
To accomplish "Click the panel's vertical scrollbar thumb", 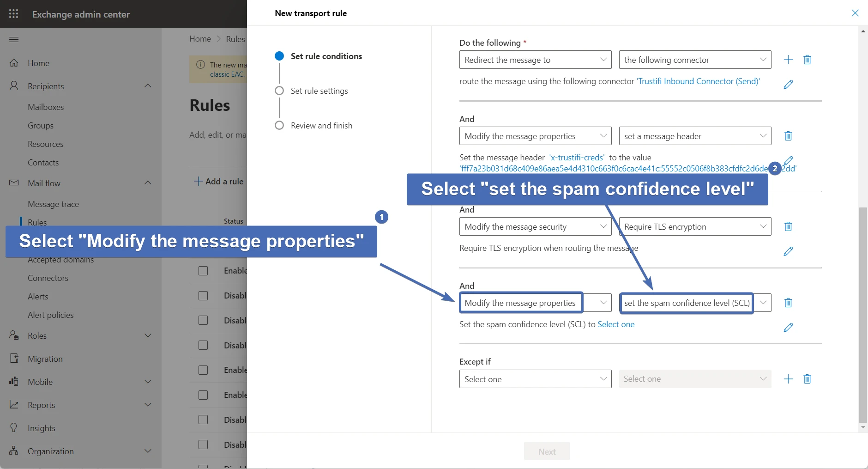I will (x=862, y=314).
